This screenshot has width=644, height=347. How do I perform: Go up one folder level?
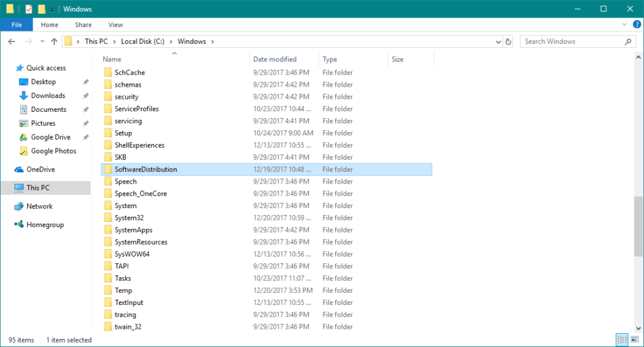point(54,41)
